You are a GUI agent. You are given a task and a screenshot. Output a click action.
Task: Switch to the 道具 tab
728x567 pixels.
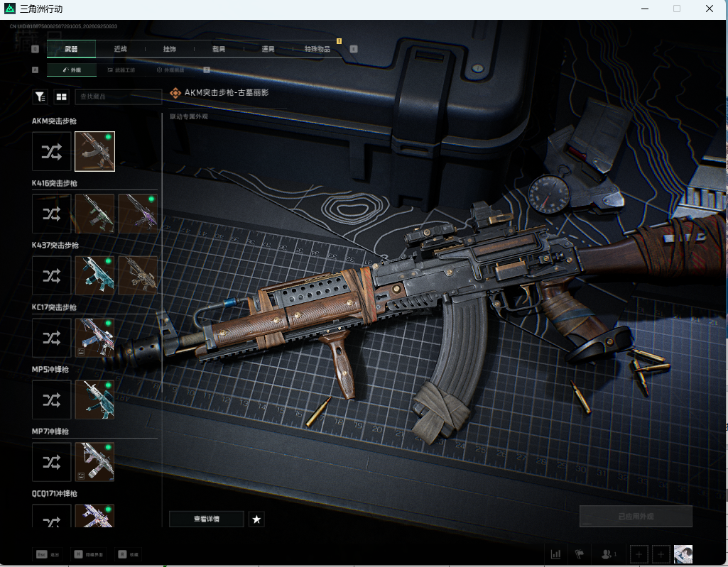pyautogui.click(x=268, y=49)
